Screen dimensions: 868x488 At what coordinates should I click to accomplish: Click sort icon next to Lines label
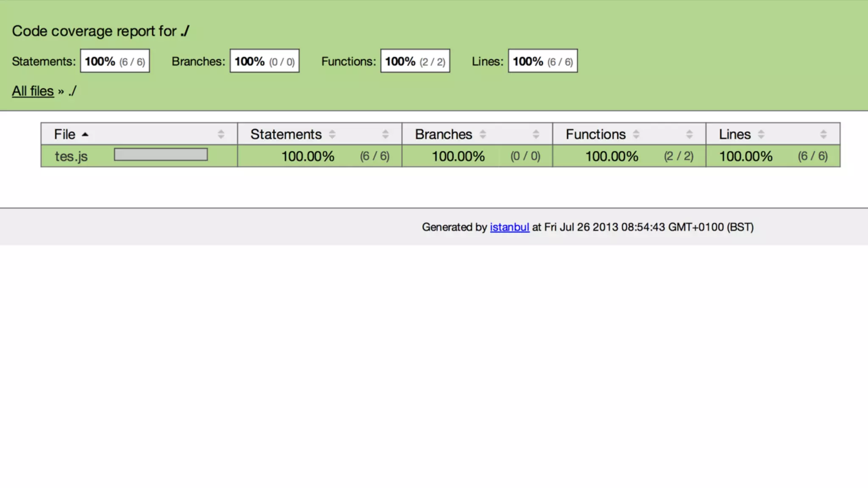(x=761, y=135)
